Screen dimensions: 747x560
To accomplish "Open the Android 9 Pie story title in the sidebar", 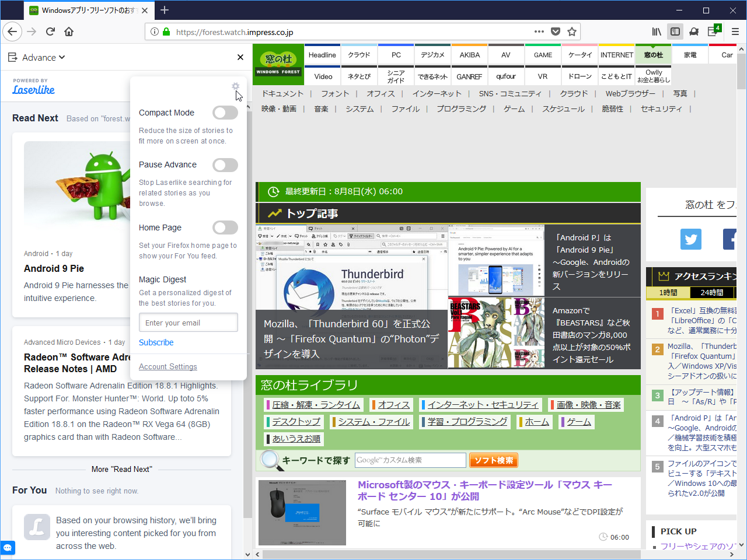I will [54, 268].
